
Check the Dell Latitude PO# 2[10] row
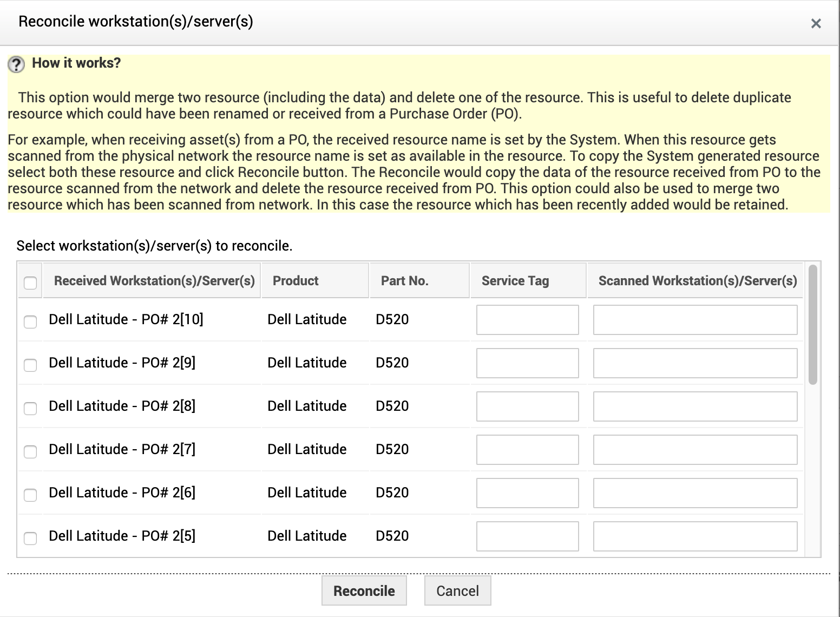point(30,321)
